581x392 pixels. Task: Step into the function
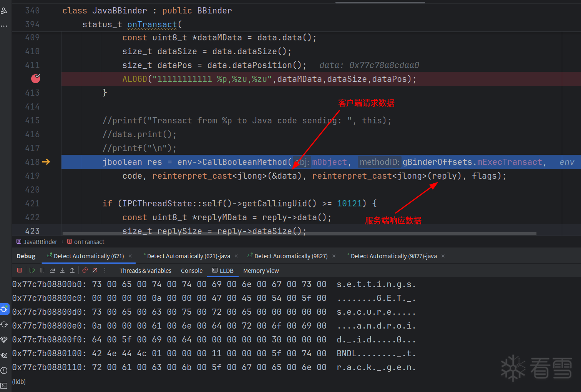pos(62,271)
